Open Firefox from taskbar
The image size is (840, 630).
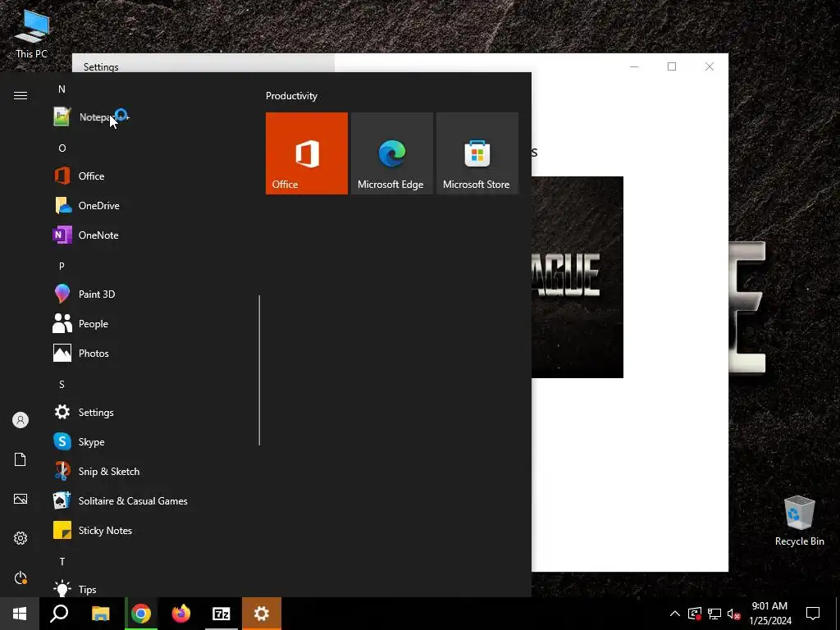tap(181, 614)
